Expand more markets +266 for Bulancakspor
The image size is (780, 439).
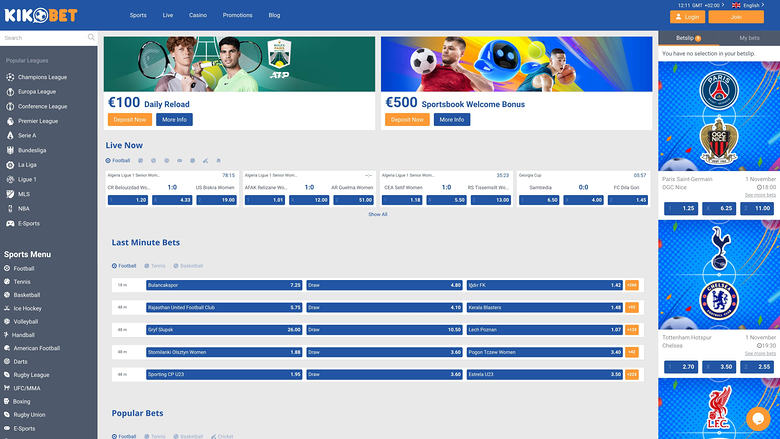(x=632, y=285)
